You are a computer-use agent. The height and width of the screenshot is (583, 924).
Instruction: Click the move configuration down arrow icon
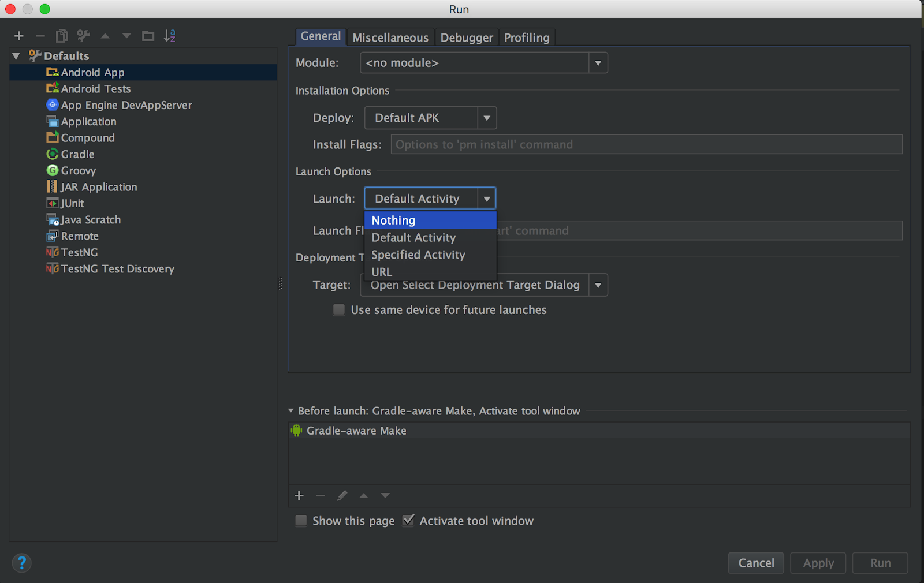(126, 35)
